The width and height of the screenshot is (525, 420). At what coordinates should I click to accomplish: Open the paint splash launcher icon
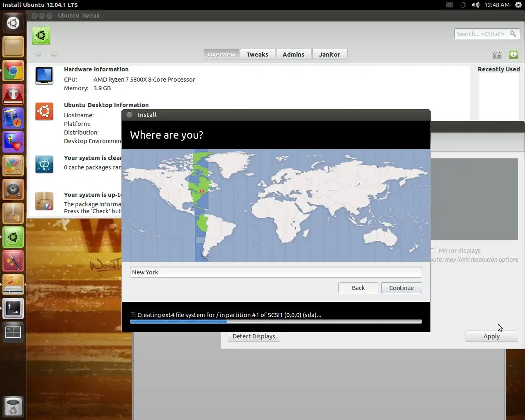(13, 166)
